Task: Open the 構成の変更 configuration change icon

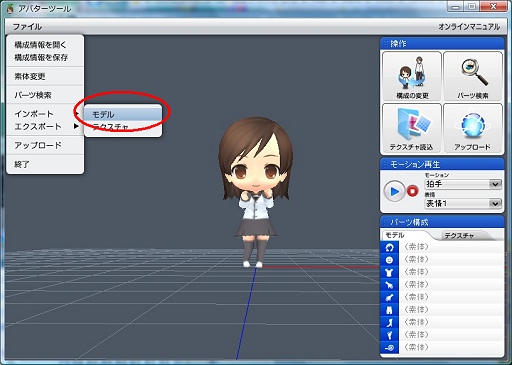Action: coord(412,76)
